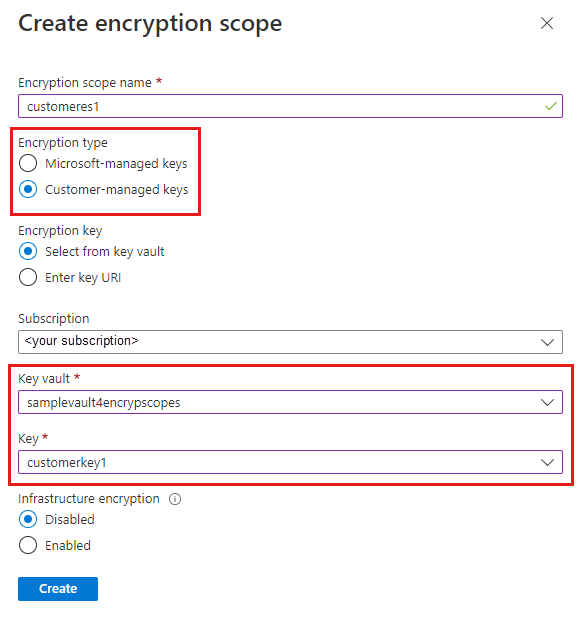This screenshot has width=580, height=618.
Task: Open the Subscription dropdown
Action: pos(290,342)
